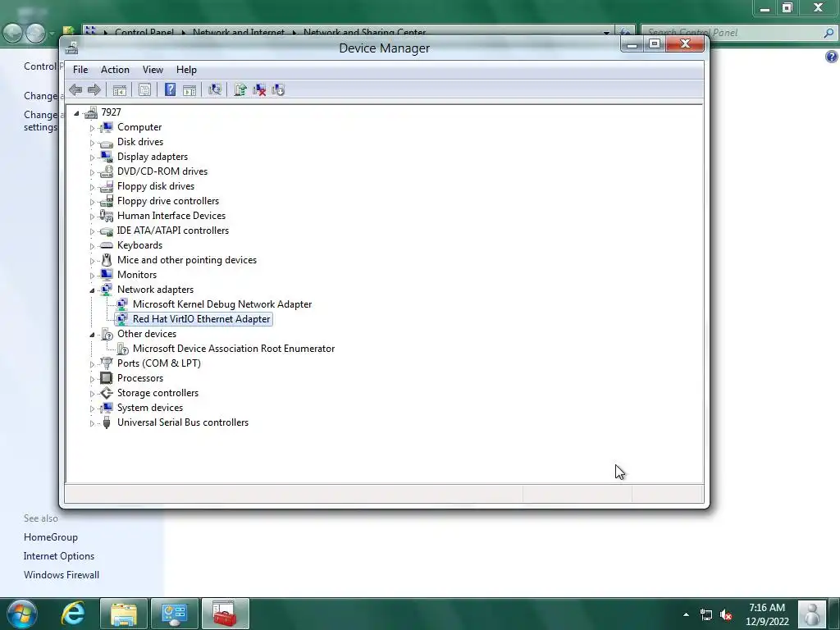Click the muted volume tray icon
The image size is (840, 630).
point(726,615)
